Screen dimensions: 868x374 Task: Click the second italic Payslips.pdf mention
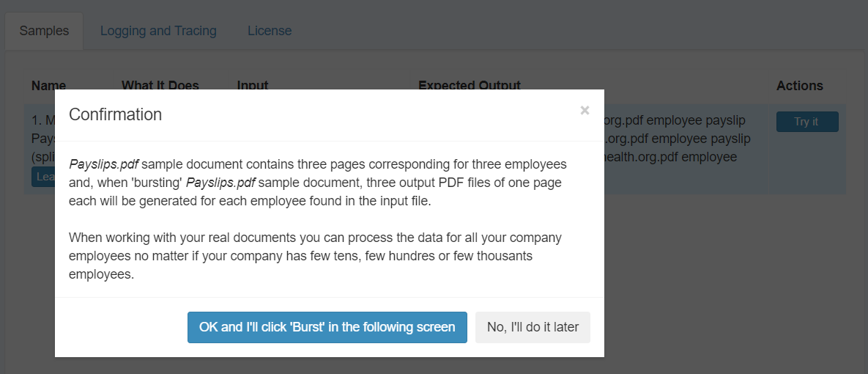pyautogui.click(x=220, y=182)
